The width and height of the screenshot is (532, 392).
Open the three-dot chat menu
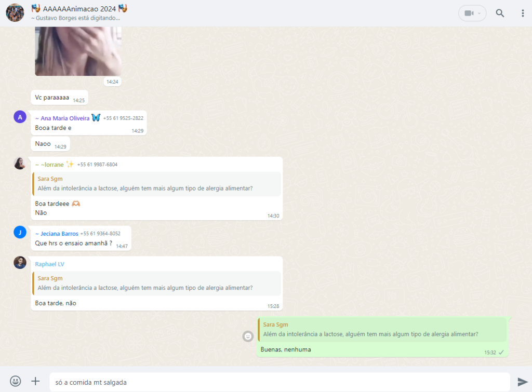coord(523,13)
